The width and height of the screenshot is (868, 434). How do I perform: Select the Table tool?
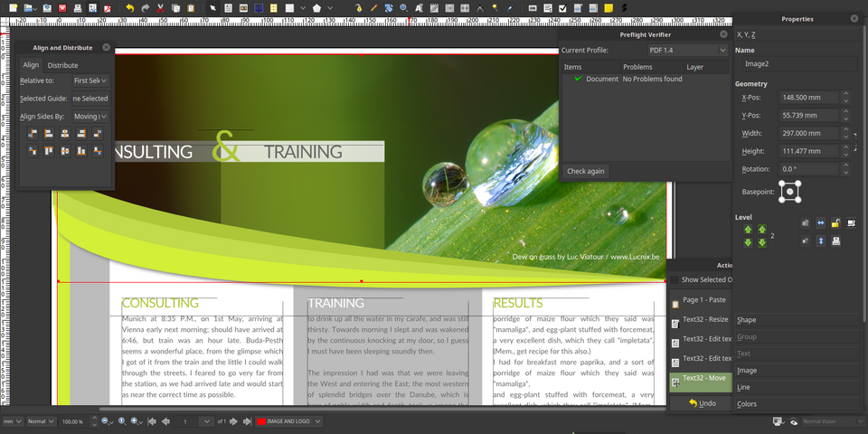[273, 8]
